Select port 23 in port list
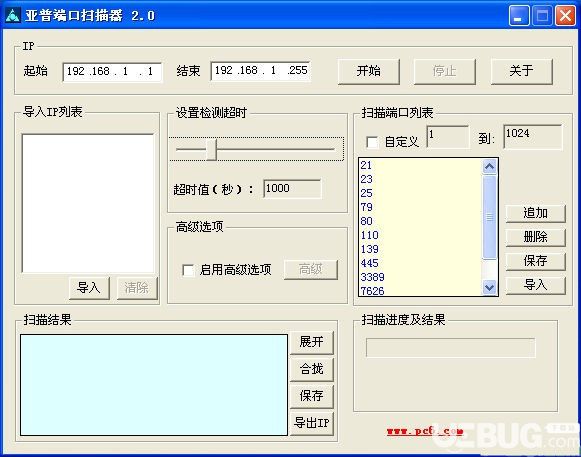 tap(420, 179)
